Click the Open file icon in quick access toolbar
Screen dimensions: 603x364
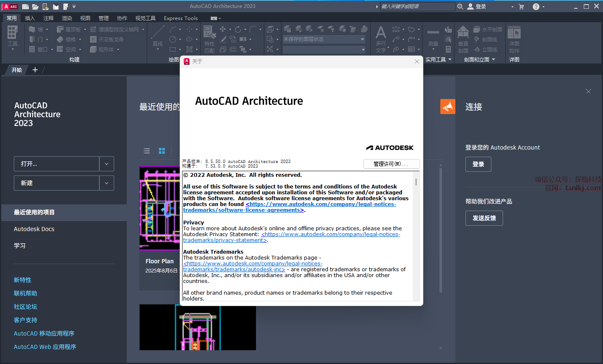point(36,7)
